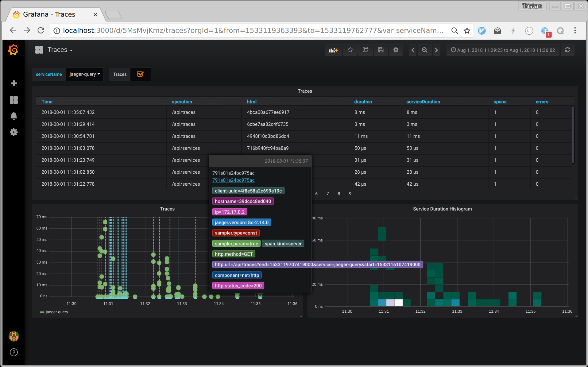The height and width of the screenshot is (367, 588).
Task: Click the span.kind=server tag
Action: 283,244
